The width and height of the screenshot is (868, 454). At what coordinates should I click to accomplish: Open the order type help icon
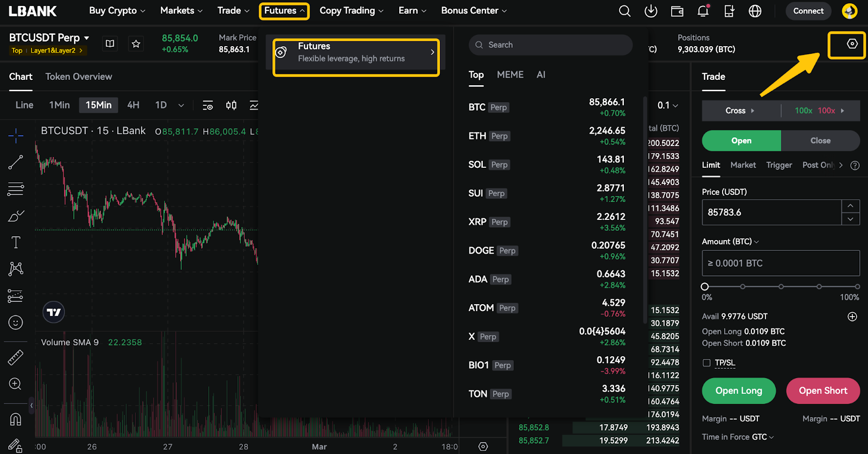tap(855, 166)
